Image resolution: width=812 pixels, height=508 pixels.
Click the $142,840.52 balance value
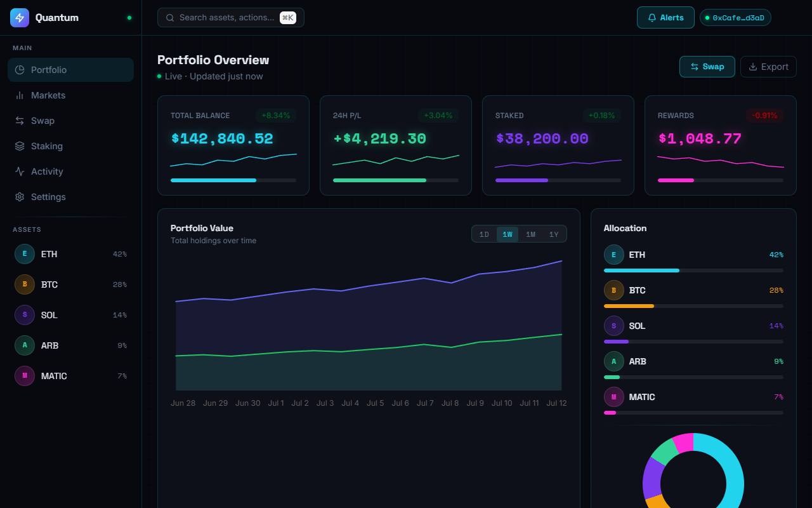tap(222, 138)
